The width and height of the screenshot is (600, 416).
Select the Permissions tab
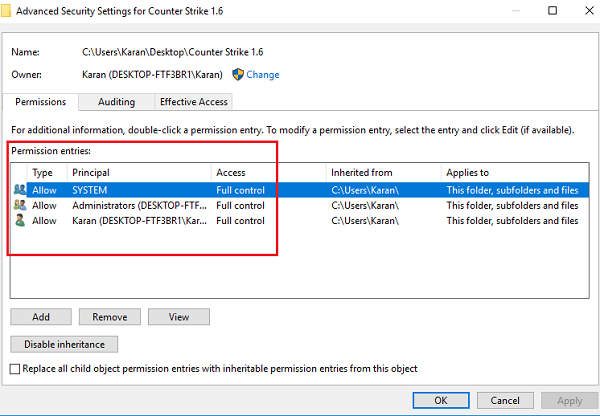[41, 102]
